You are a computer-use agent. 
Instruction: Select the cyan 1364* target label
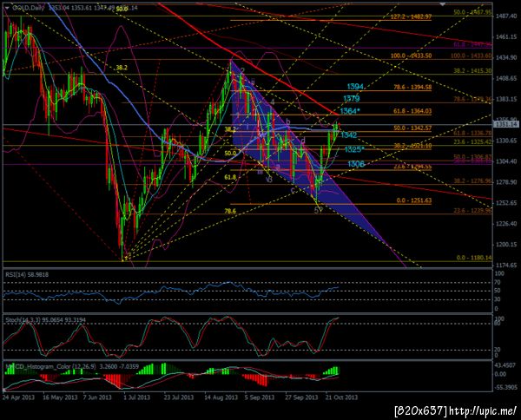pyautogui.click(x=350, y=111)
